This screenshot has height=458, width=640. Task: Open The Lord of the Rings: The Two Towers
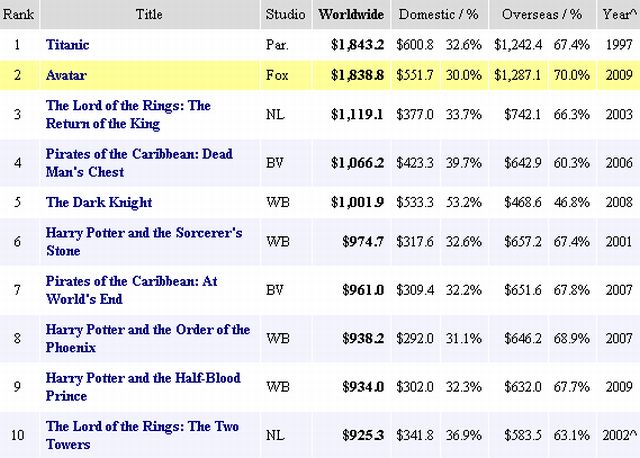pos(142,434)
